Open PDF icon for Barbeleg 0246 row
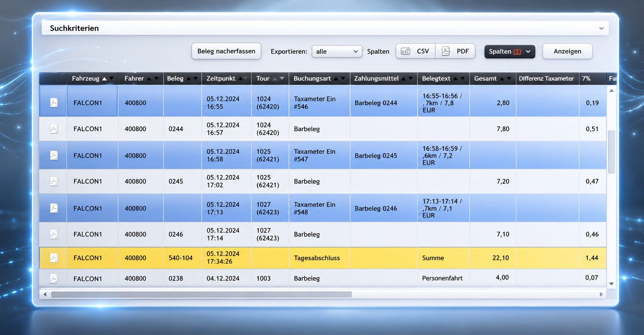 (54, 234)
